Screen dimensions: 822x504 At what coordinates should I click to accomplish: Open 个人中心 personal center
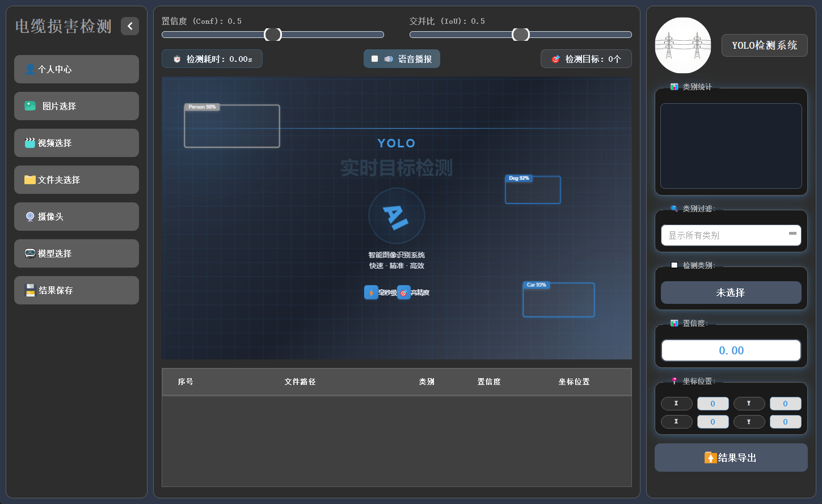click(77, 69)
